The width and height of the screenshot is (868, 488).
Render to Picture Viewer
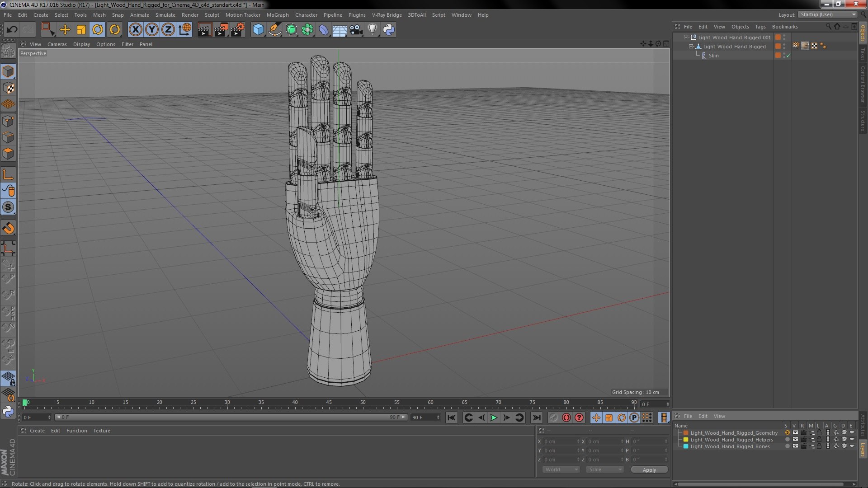pyautogui.click(x=221, y=30)
